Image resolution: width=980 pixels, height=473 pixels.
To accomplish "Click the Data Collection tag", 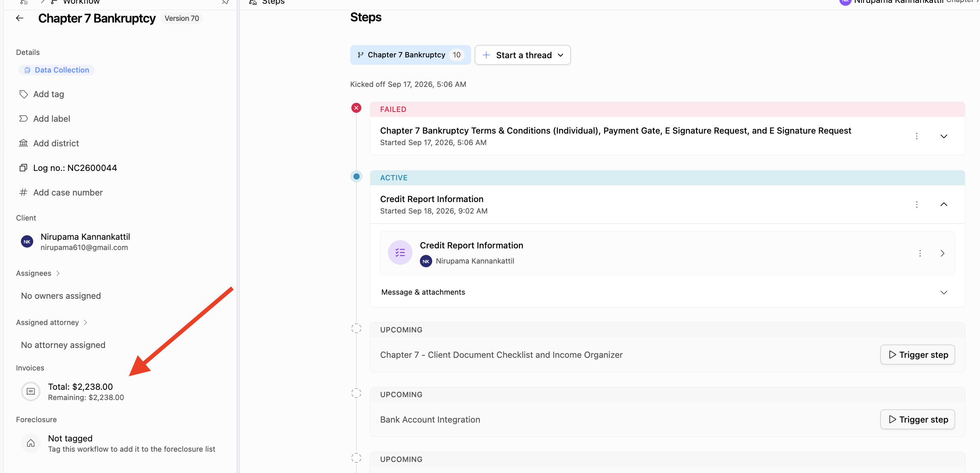I will pyautogui.click(x=57, y=70).
